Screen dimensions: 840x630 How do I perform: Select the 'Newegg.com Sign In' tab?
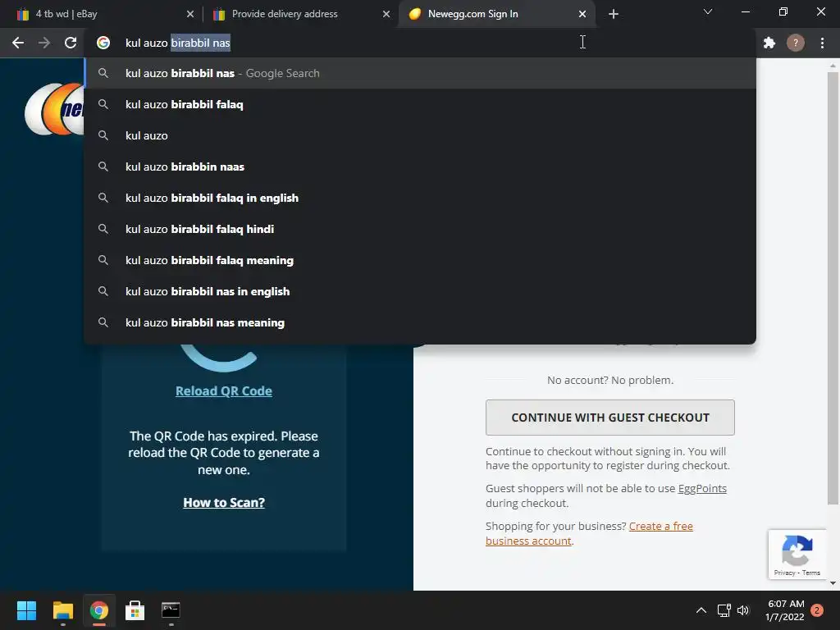click(x=496, y=14)
